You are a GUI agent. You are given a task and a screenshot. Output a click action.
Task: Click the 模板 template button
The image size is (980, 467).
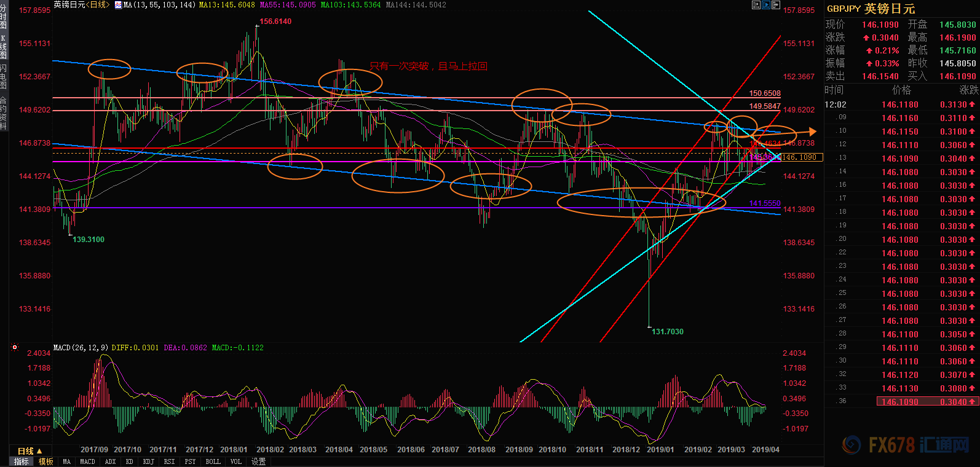(46, 461)
